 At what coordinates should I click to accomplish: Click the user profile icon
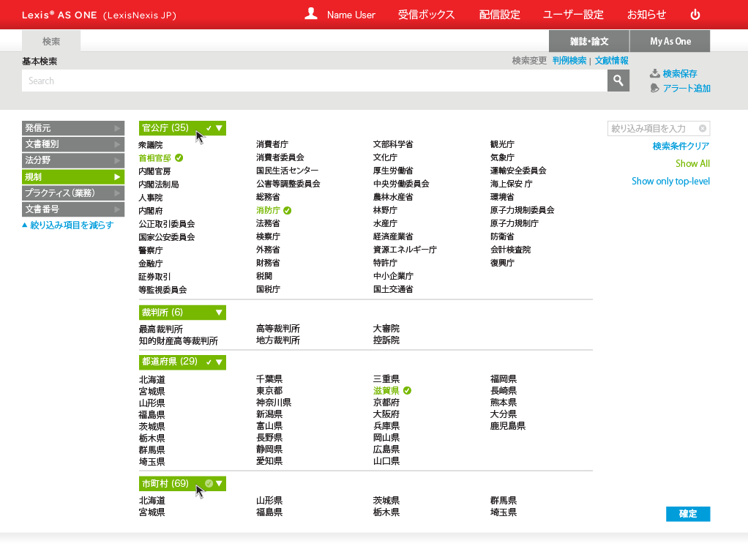pos(311,14)
